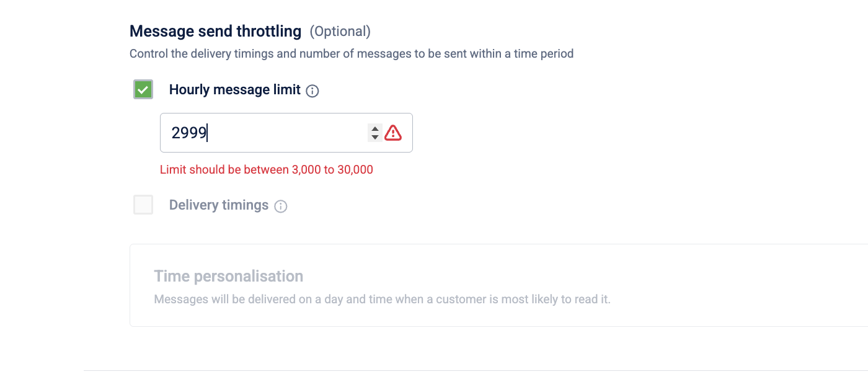
Task: Click '30,000' in the red error text
Action: 355,169
